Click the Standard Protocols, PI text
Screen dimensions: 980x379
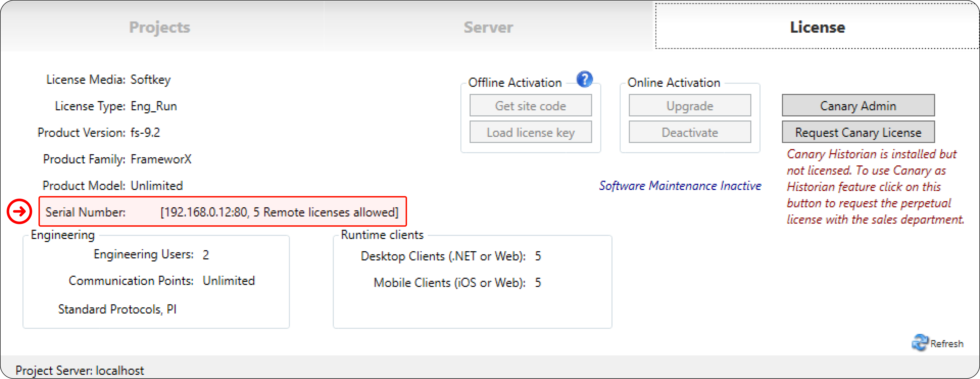tap(117, 309)
